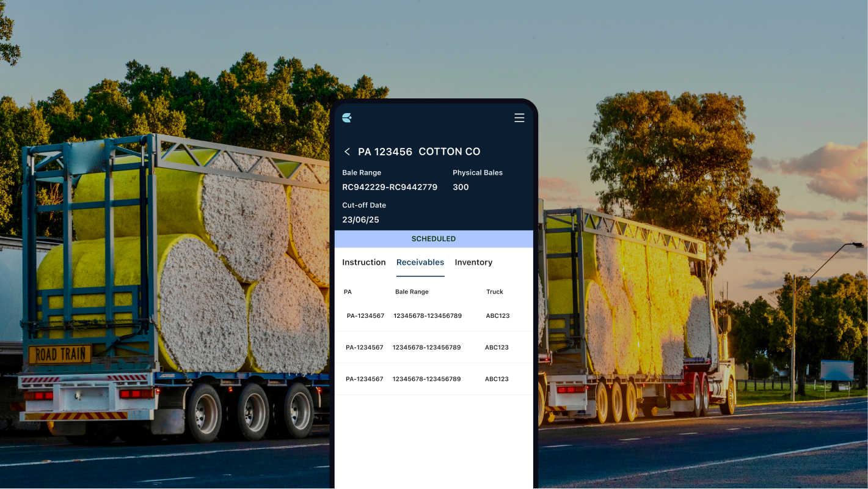Click the cut-off date 23/06/25
Viewport: 868px width, 489px height.
click(x=360, y=219)
